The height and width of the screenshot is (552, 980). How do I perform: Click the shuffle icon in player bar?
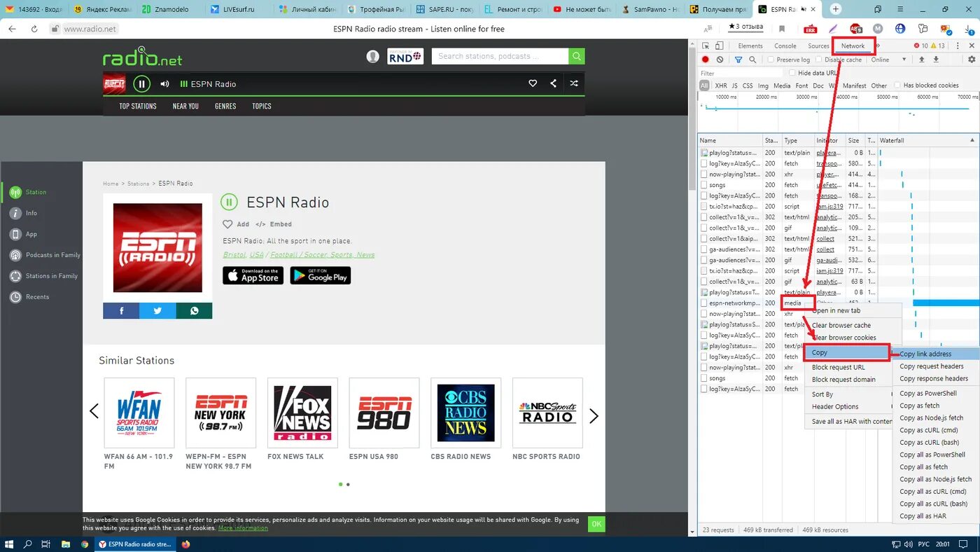pos(574,83)
